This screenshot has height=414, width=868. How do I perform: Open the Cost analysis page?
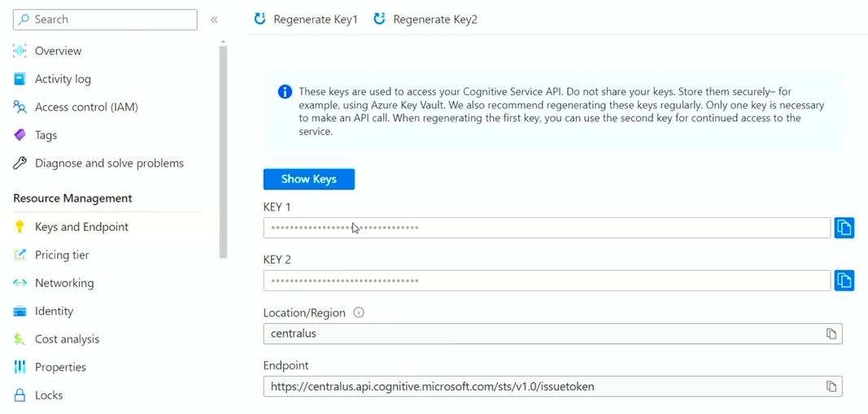click(67, 339)
